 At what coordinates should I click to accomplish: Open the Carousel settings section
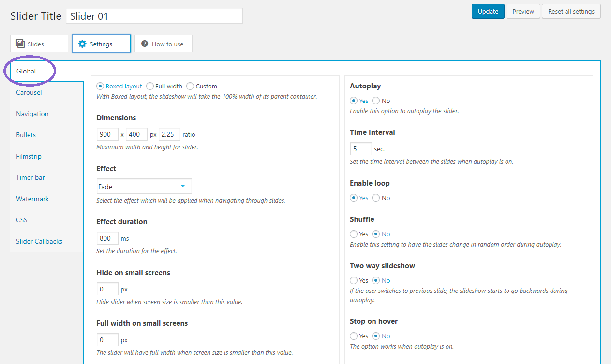[29, 92]
